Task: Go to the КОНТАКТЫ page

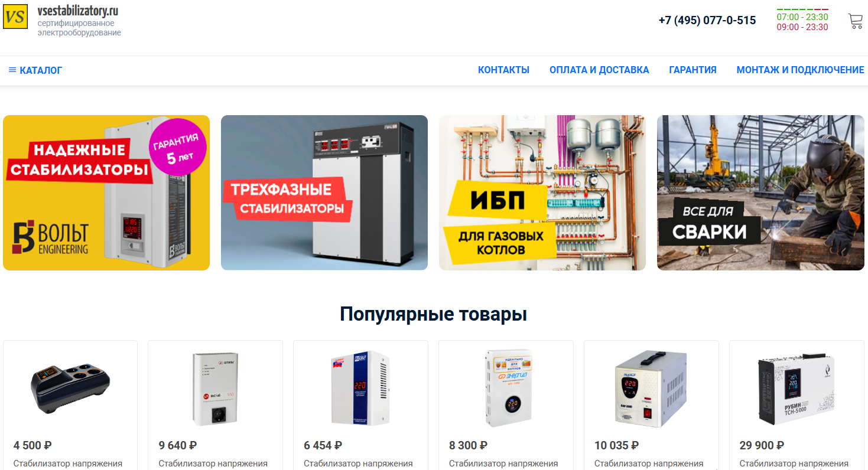Action: pos(503,70)
